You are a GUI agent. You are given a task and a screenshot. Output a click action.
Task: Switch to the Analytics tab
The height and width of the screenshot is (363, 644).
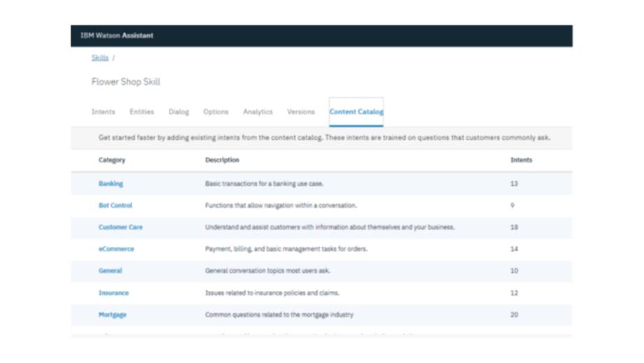pos(258,112)
